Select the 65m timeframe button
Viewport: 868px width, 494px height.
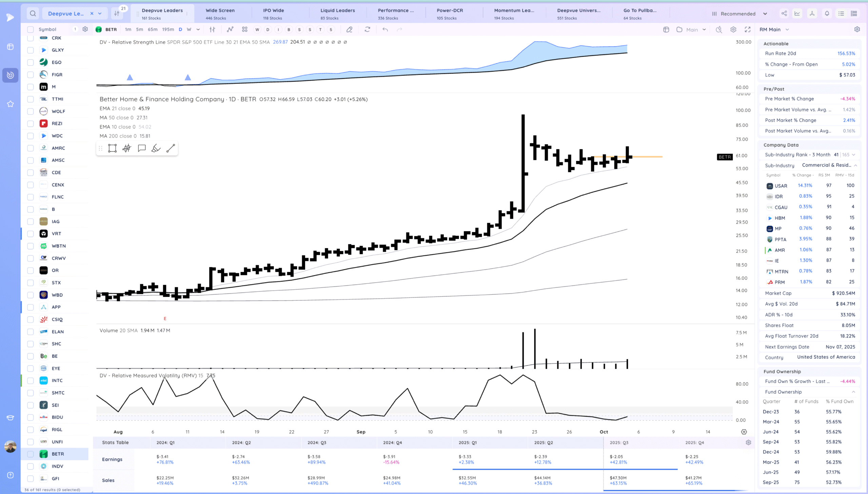coord(153,29)
